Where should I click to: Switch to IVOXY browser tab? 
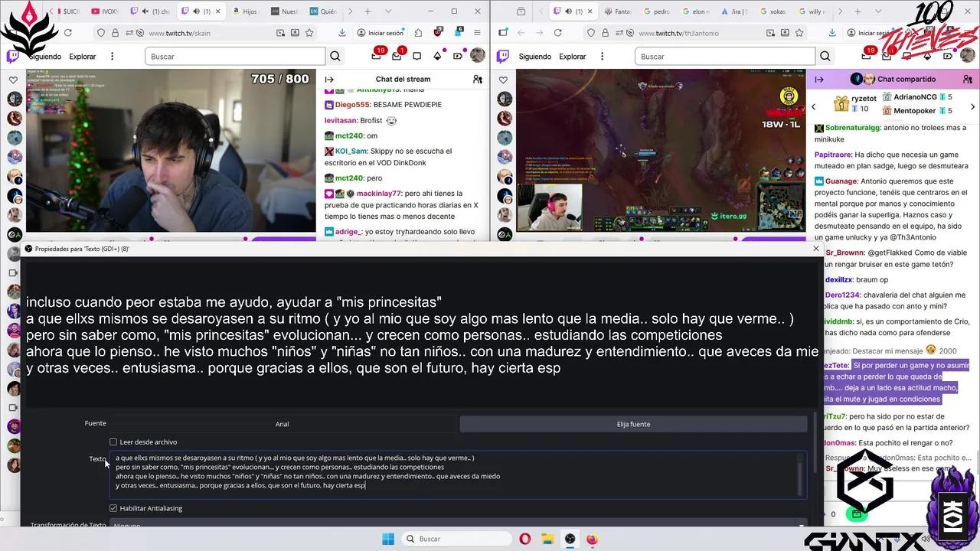point(105,11)
